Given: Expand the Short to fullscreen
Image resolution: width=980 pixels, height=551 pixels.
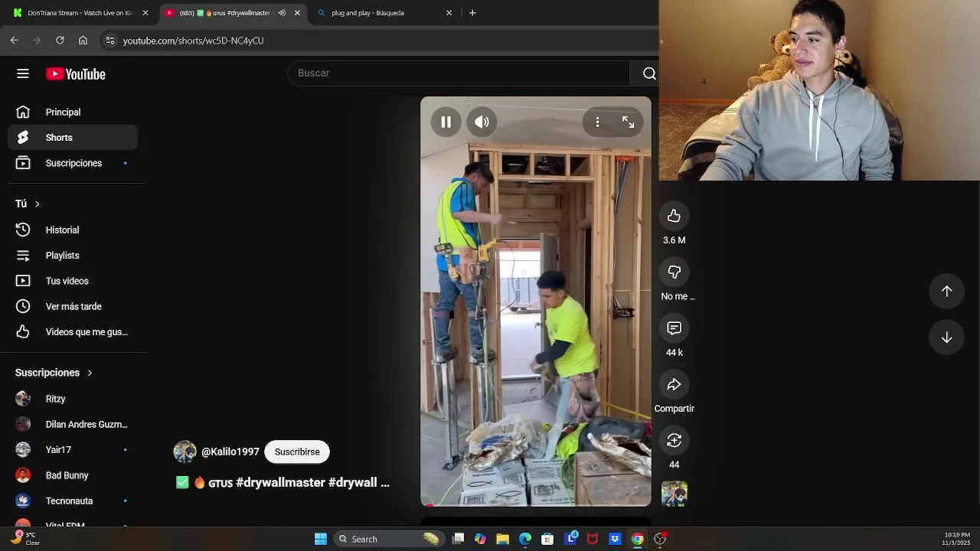Looking at the screenshot, I should [x=628, y=122].
